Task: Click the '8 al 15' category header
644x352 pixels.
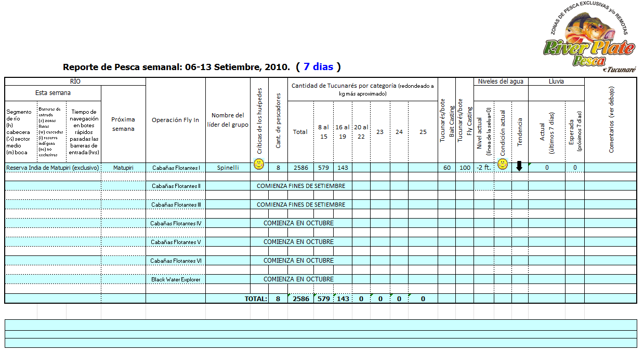Action: click(x=323, y=132)
